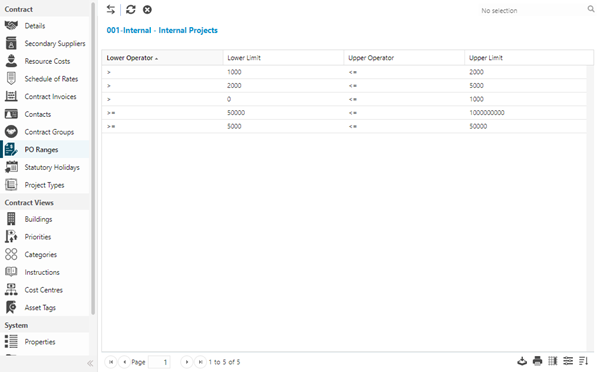The image size is (600, 372).
Task: Click the Contract Groups icon
Action: [11, 132]
